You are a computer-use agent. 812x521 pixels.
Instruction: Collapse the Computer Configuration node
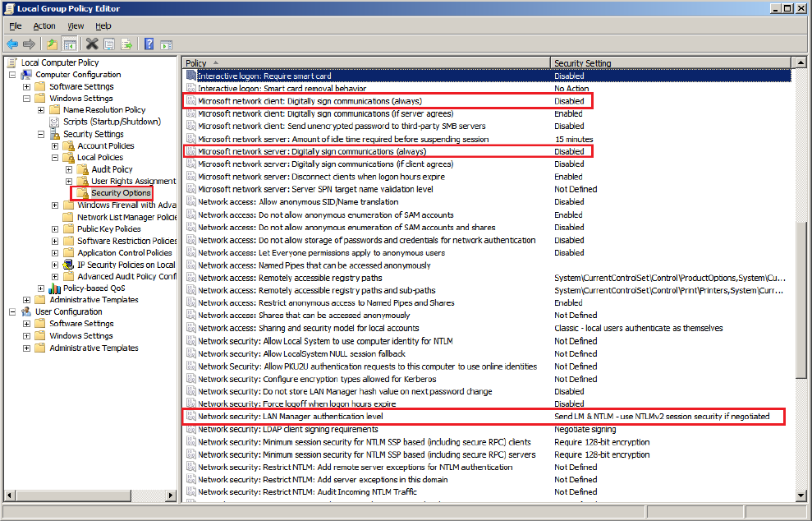click(12, 75)
